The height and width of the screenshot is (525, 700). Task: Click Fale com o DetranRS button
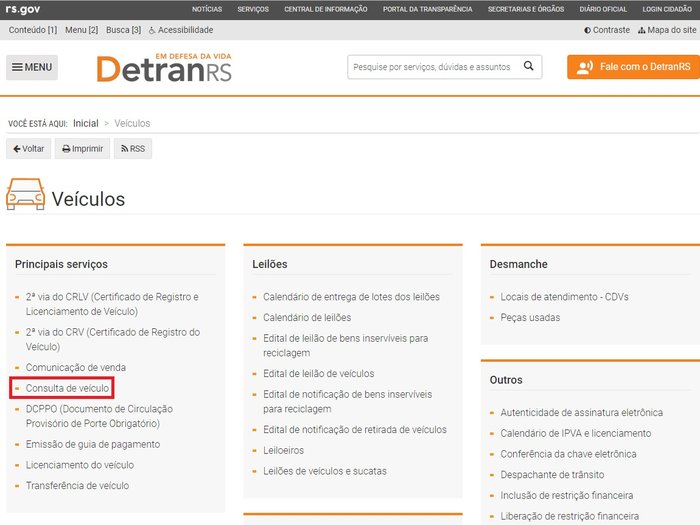pyautogui.click(x=633, y=67)
